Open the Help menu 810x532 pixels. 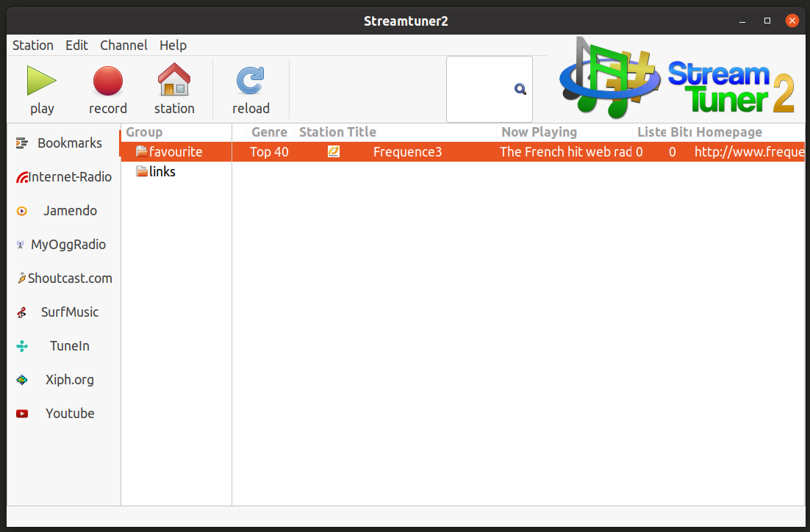point(173,46)
